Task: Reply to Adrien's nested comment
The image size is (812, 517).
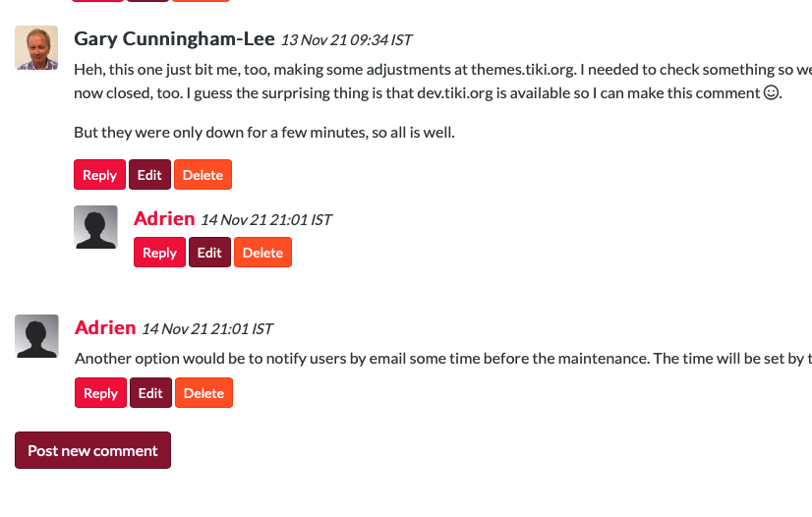Action: [159, 253]
